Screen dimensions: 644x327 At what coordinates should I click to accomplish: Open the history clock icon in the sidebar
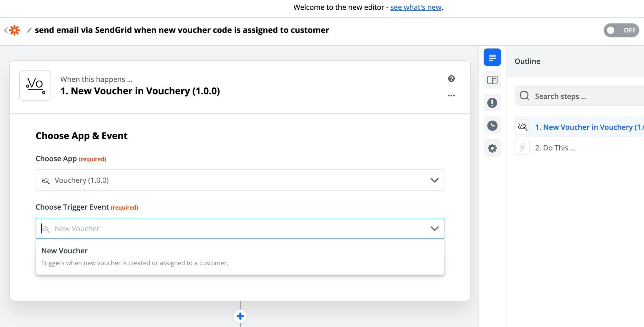492,125
